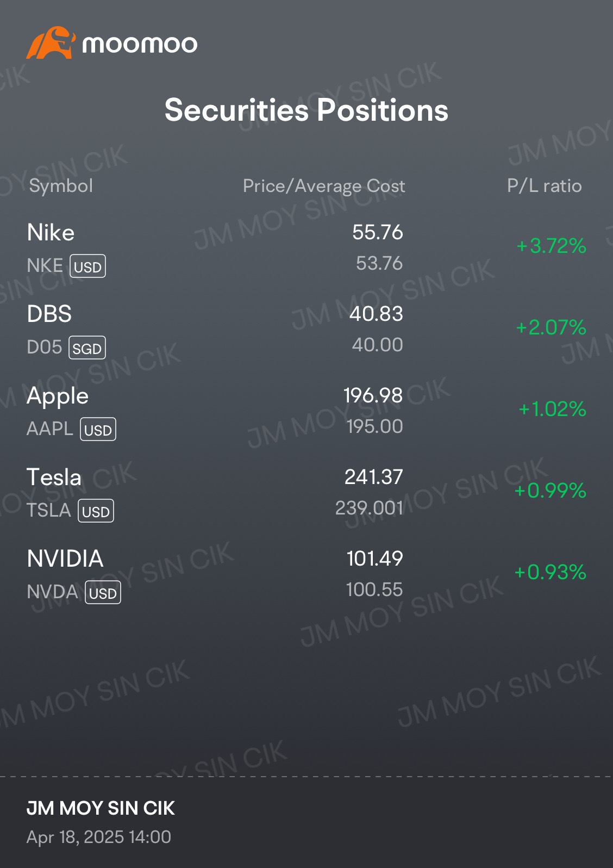Open the DBS position row
613x868 pixels.
[x=306, y=330]
